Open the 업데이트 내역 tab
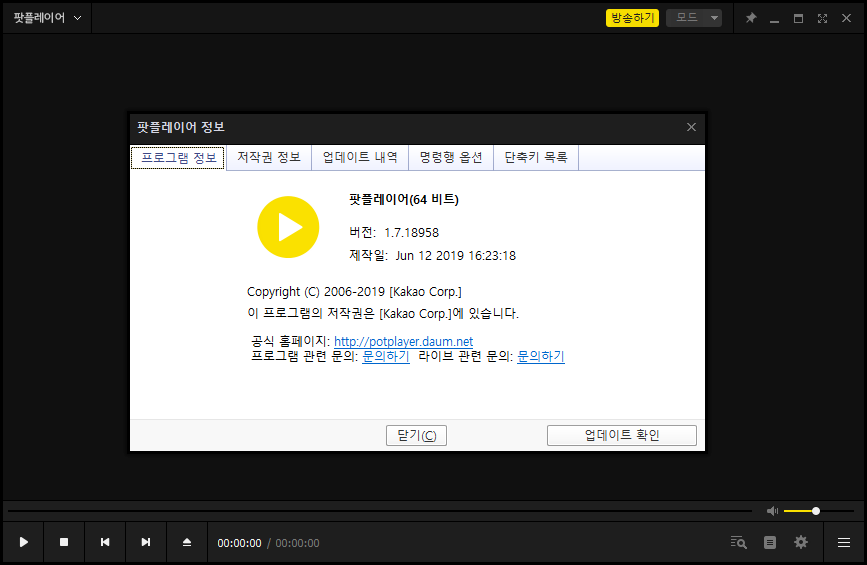867x565 pixels. pos(360,158)
